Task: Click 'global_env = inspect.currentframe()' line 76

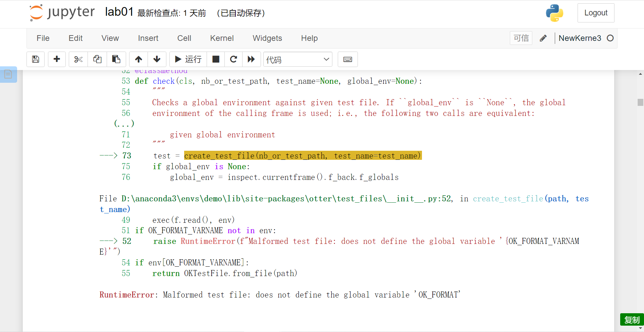Action: (x=284, y=177)
